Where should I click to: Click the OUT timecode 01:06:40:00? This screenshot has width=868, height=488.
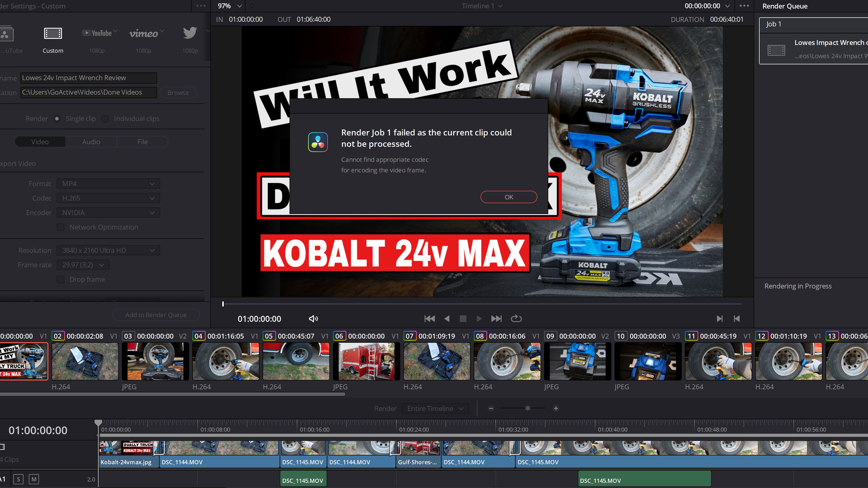313,20
